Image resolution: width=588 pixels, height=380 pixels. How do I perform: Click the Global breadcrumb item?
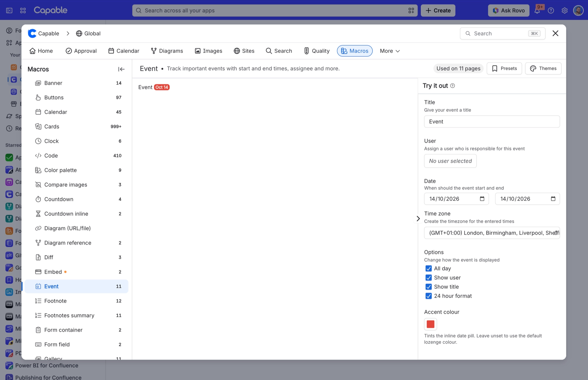[88, 33]
